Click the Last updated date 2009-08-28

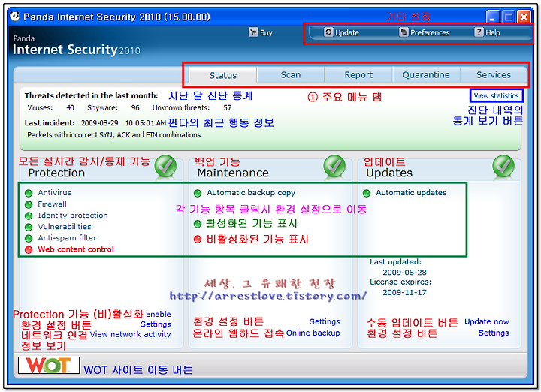[404, 273]
